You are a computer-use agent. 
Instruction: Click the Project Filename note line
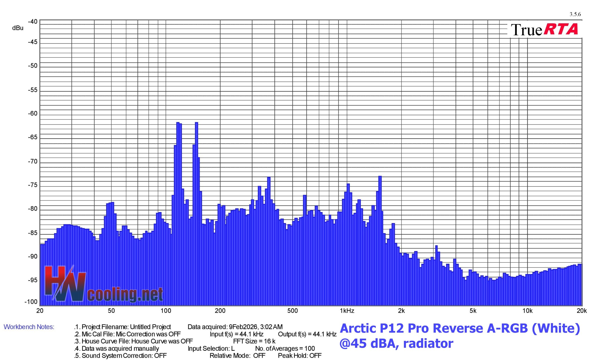(122, 327)
